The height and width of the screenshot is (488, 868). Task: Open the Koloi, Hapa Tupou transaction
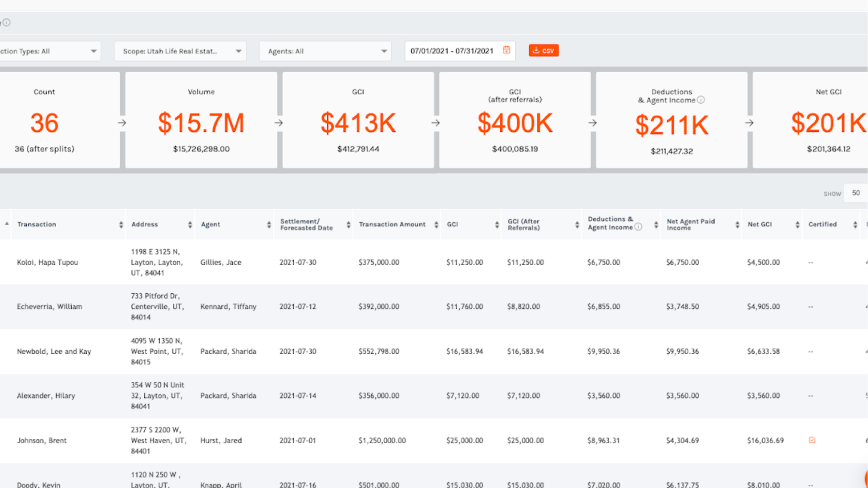[x=47, y=262]
